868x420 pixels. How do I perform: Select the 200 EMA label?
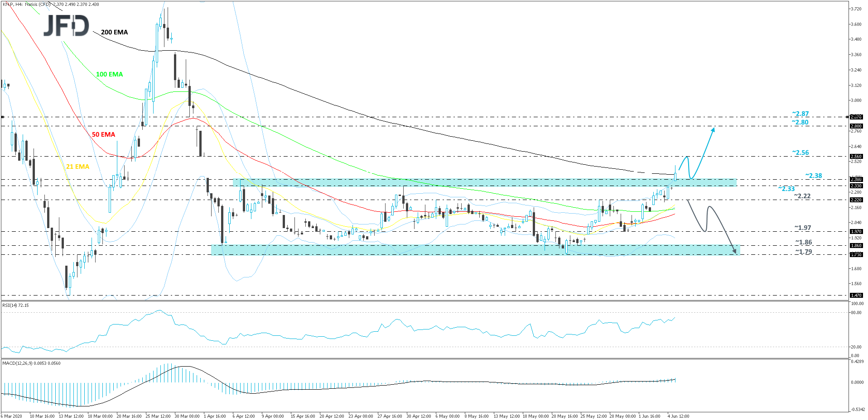[114, 32]
